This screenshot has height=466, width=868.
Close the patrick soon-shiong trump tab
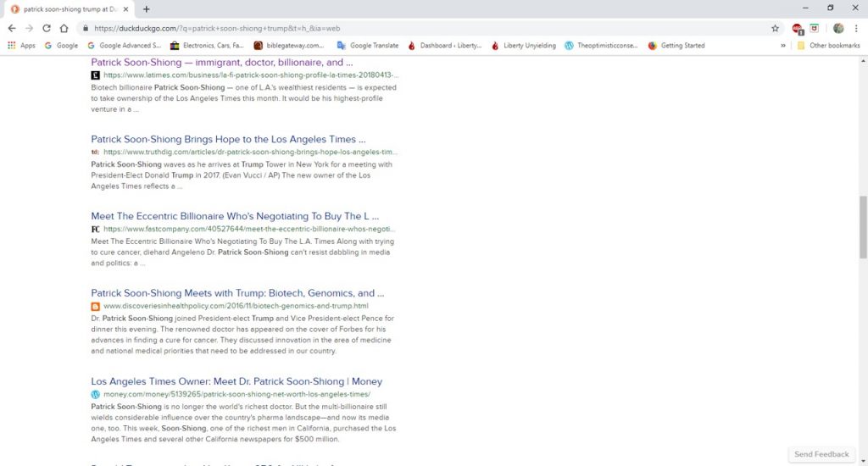(x=125, y=9)
